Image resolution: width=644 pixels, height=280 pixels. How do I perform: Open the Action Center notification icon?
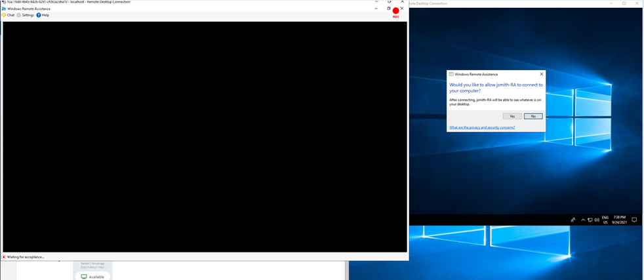click(x=634, y=220)
